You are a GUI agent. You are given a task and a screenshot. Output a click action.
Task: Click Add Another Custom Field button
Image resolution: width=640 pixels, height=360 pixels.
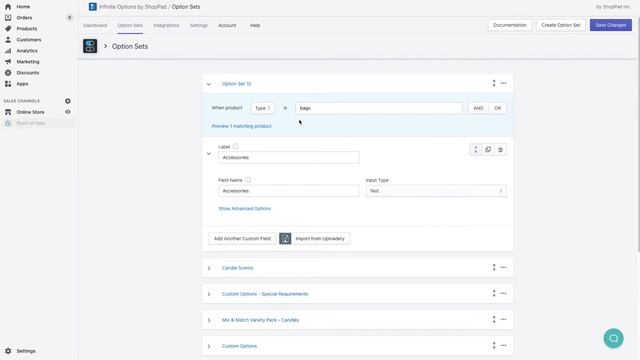point(242,238)
